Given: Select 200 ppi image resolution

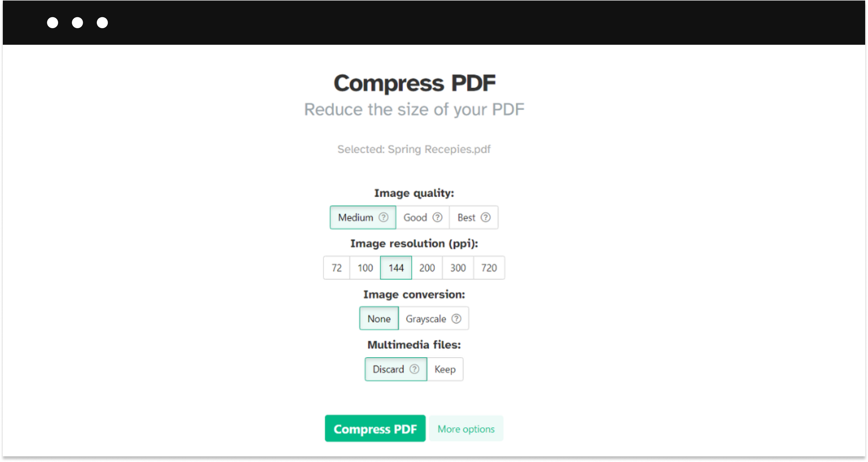Looking at the screenshot, I should pos(427,267).
